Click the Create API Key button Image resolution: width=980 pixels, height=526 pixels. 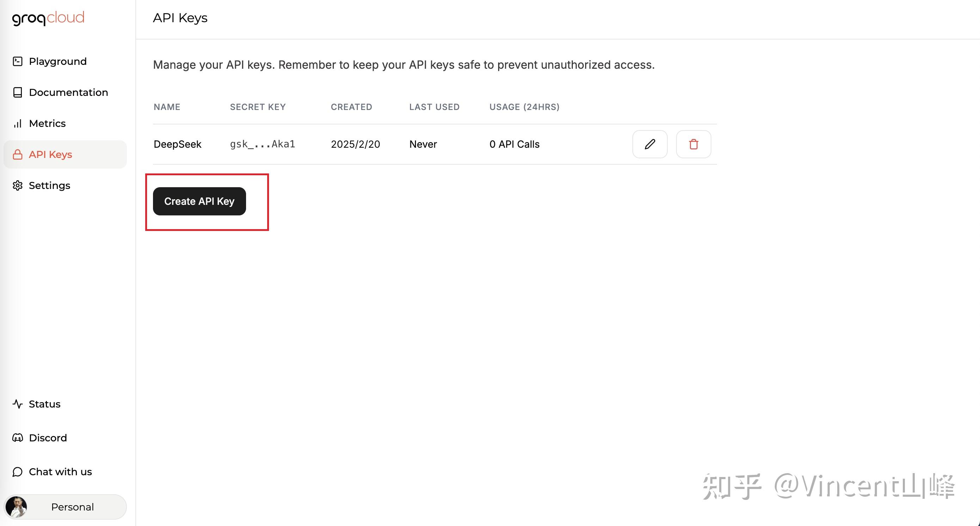(199, 201)
